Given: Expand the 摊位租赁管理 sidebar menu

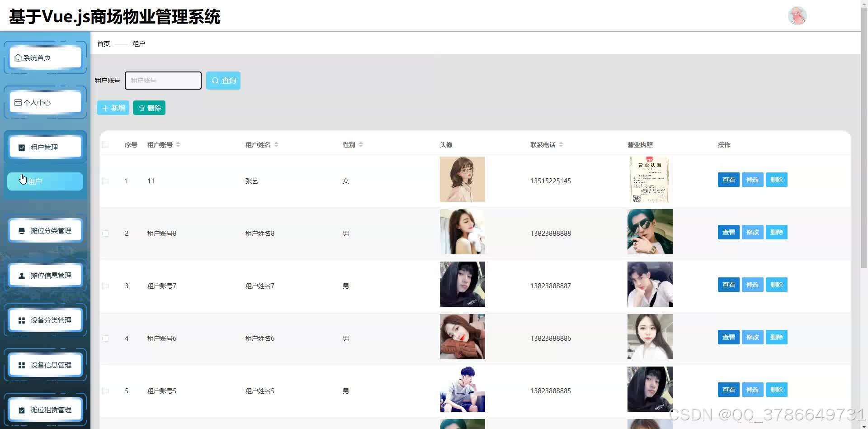Looking at the screenshot, I should (x=45, y=410).
